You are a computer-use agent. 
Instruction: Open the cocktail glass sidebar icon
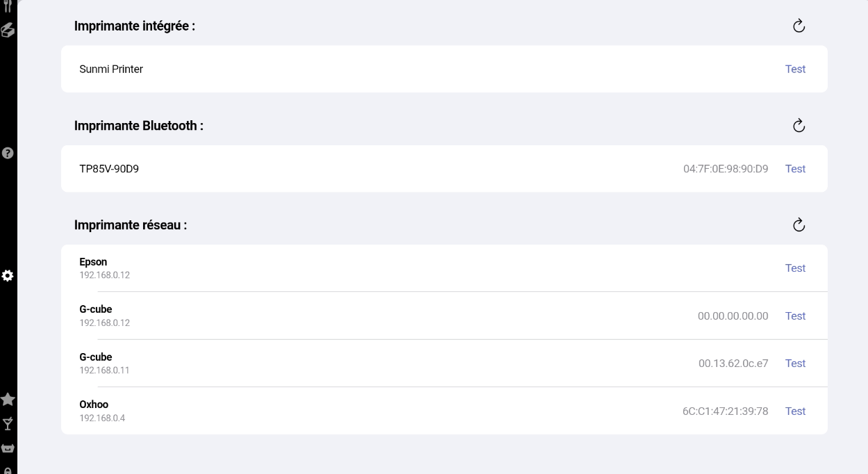[x=8, y=424]
